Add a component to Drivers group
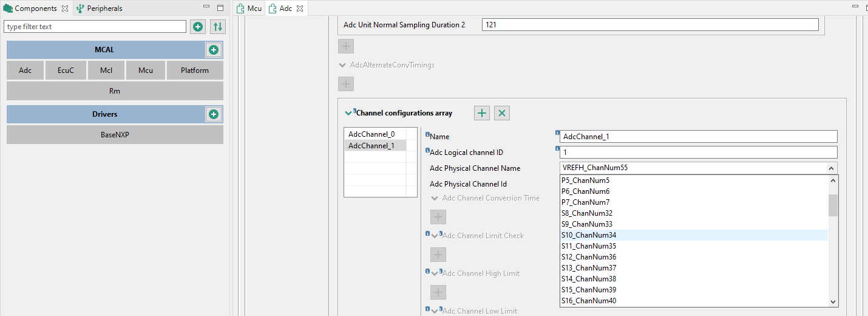This screenshot has height=316, width=868. tap(214, 114)
